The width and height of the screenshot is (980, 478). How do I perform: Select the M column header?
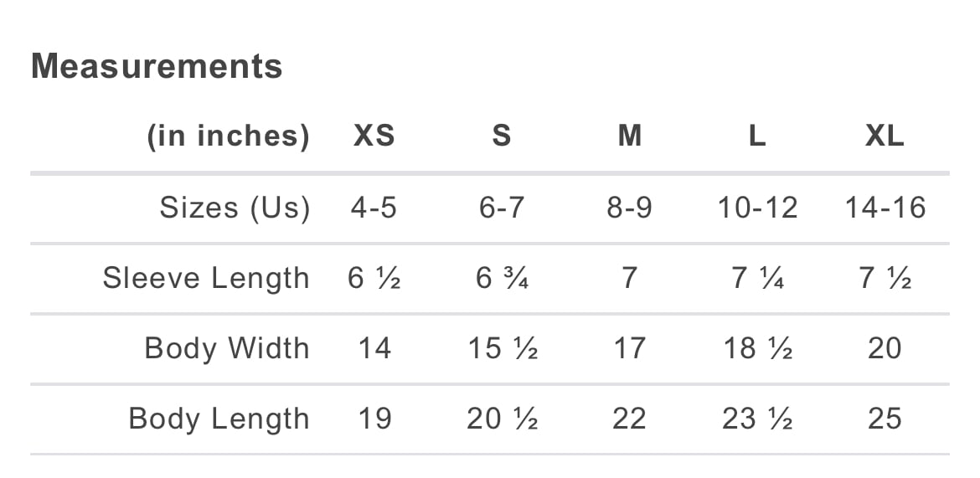(x=629, y=136)
